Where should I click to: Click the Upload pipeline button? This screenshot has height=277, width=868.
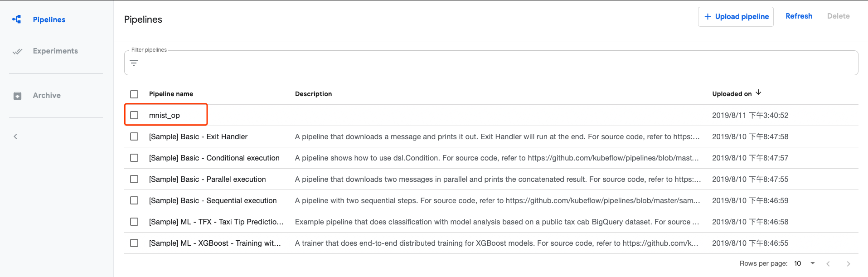point(736,17)
